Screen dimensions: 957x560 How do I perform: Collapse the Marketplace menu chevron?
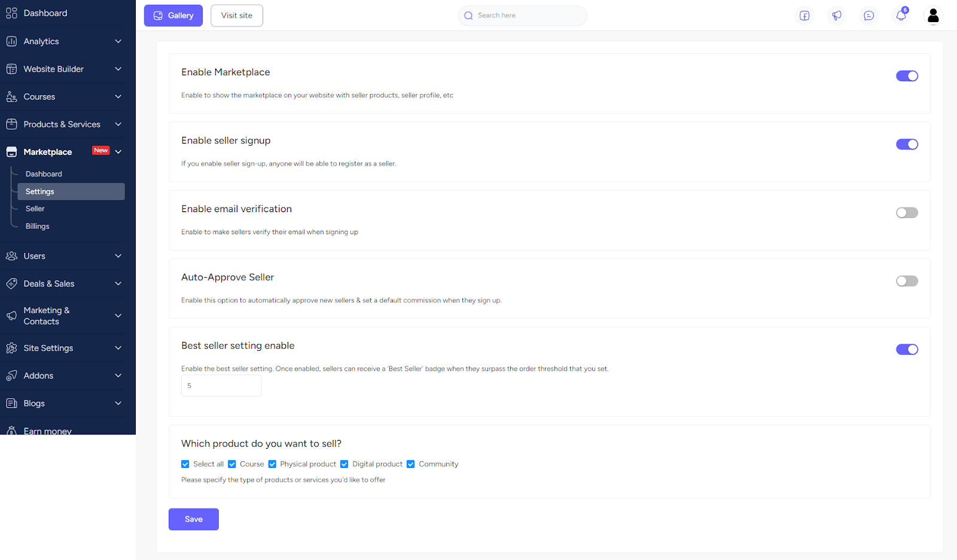pyautogui.click(x=118, y=152)
